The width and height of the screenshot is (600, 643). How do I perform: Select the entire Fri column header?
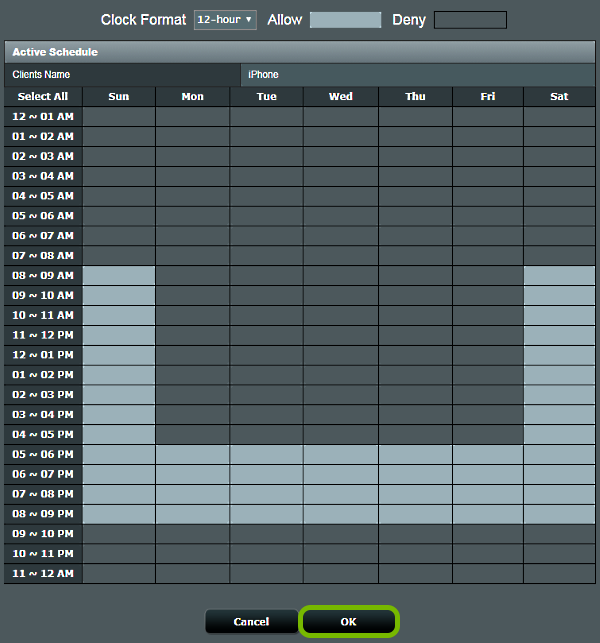[488, 96]
